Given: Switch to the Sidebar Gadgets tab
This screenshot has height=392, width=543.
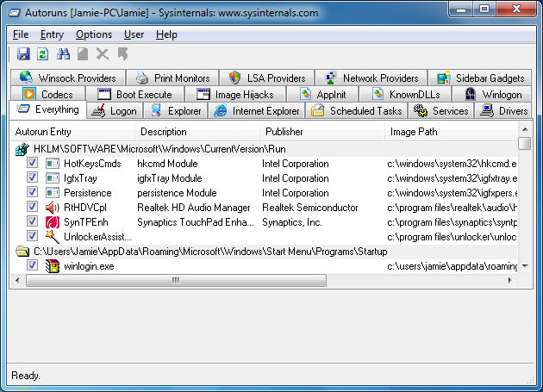Looking at the screenshot, I should [480, 78].
